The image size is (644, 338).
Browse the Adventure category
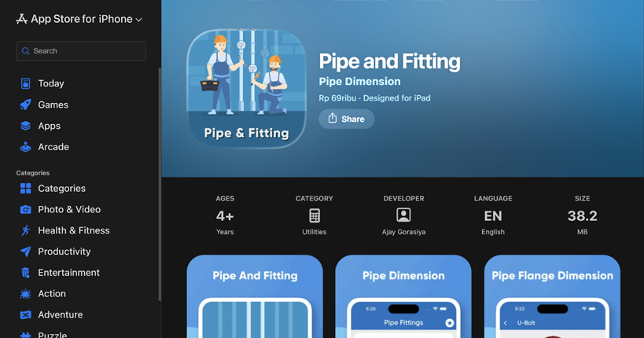61,314
